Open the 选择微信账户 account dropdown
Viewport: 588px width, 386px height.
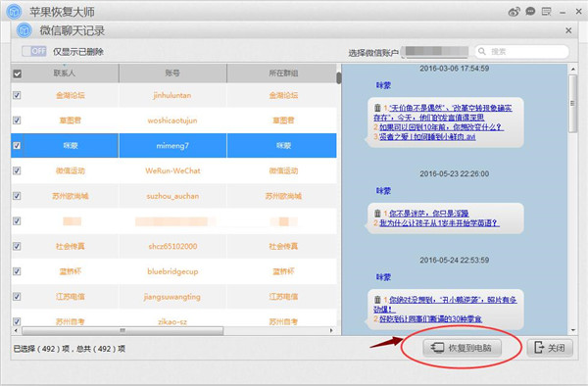click(435, 52)
